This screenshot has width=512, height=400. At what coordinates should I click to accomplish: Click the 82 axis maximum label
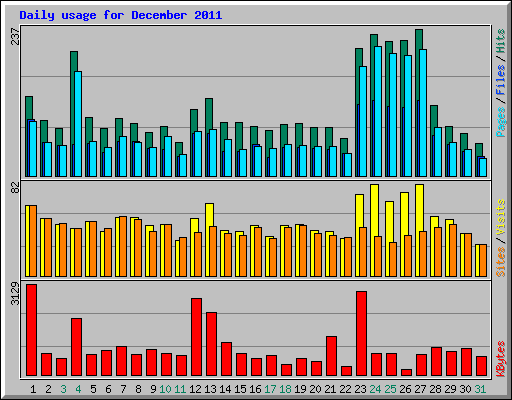(15, 188)
